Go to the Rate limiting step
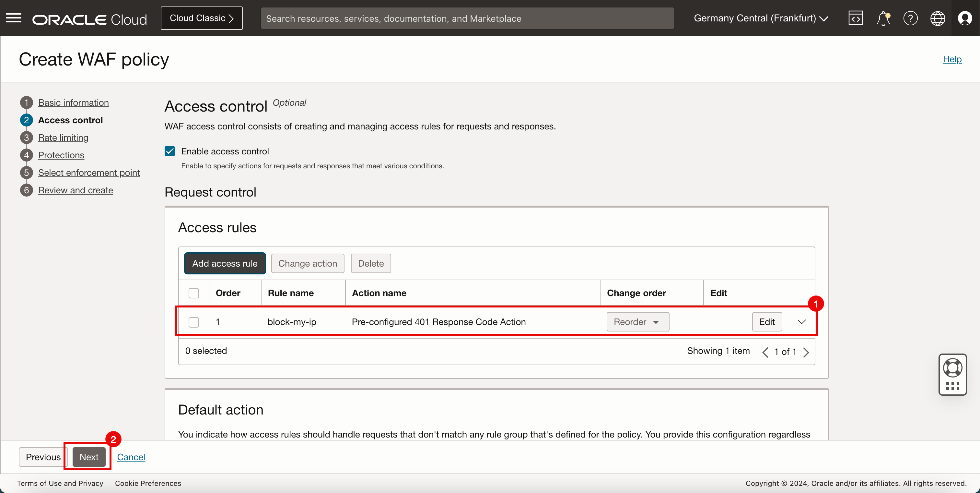Viewport: 980px width, 493px height. (x=63, y=138)
